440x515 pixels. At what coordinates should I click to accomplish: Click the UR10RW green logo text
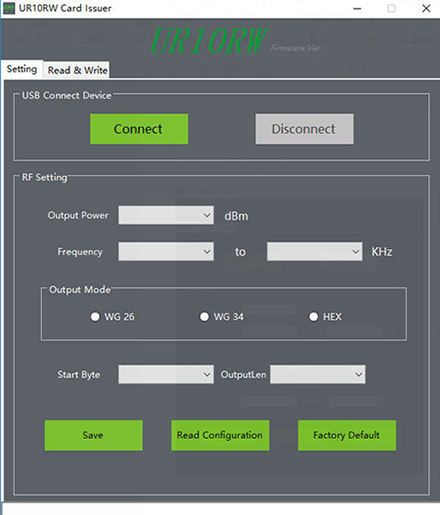pyautogui.click(x=209, y=41)
